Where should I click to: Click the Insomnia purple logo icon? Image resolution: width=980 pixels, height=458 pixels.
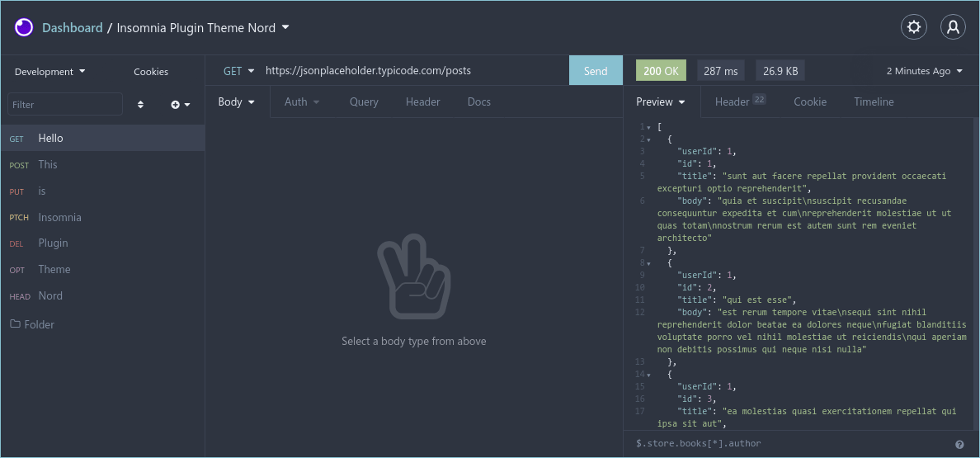click(24, 27)
